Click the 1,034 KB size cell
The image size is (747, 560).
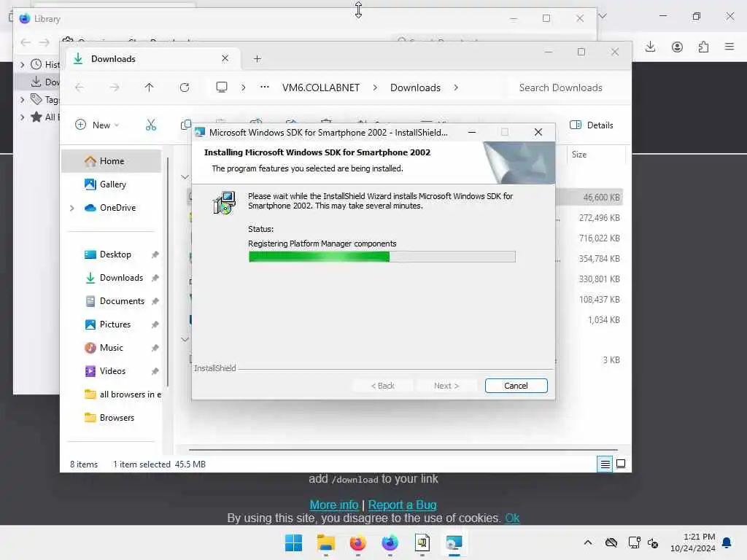tap(603, 320)
